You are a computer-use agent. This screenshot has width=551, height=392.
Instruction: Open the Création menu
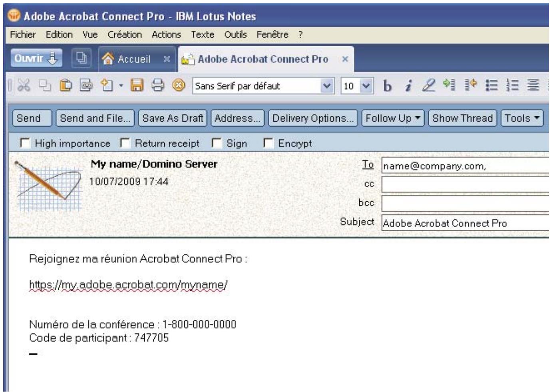pyautogui.click(x=125, y=35)
